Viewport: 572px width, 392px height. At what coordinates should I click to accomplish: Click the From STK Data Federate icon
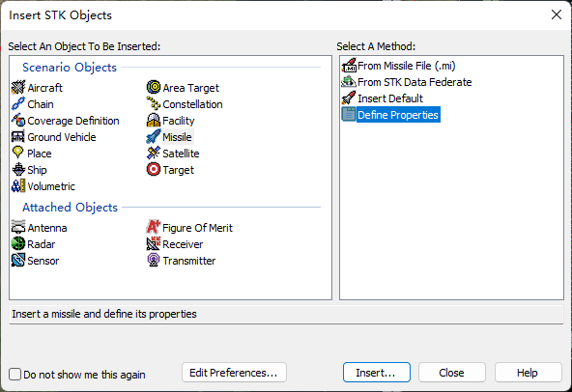pos(349,82)
